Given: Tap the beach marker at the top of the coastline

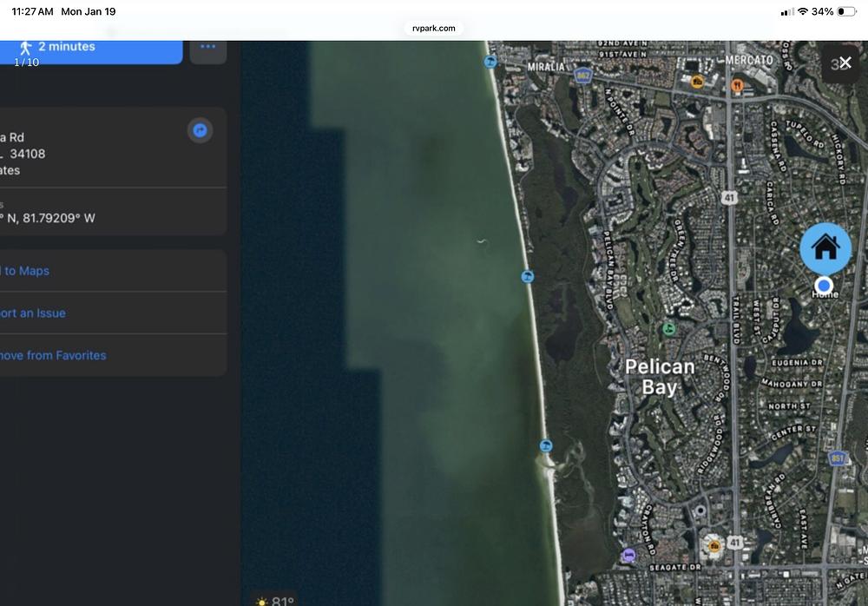Looking at the screenshot, I should (490, 62).
